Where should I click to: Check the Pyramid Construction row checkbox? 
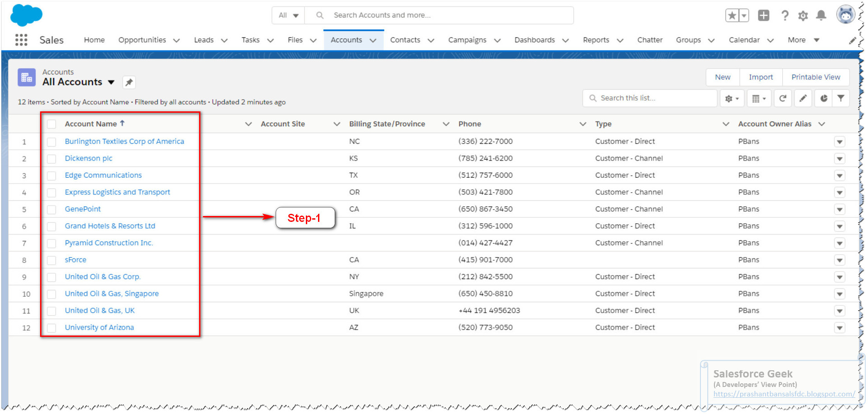52,243
